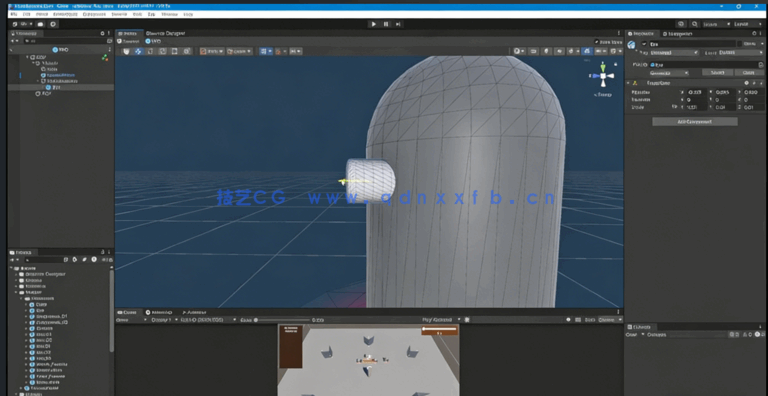The height and width of the screenshot is (396, 768).
Task: Adjust the Game view Scale slider
Action: [x=282, y=320]
